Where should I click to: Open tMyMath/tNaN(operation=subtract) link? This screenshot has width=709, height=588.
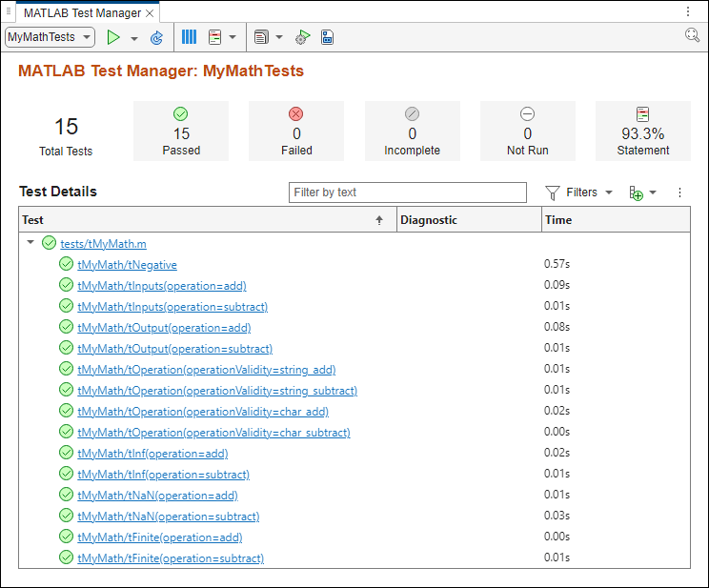(x=169, y=517)
